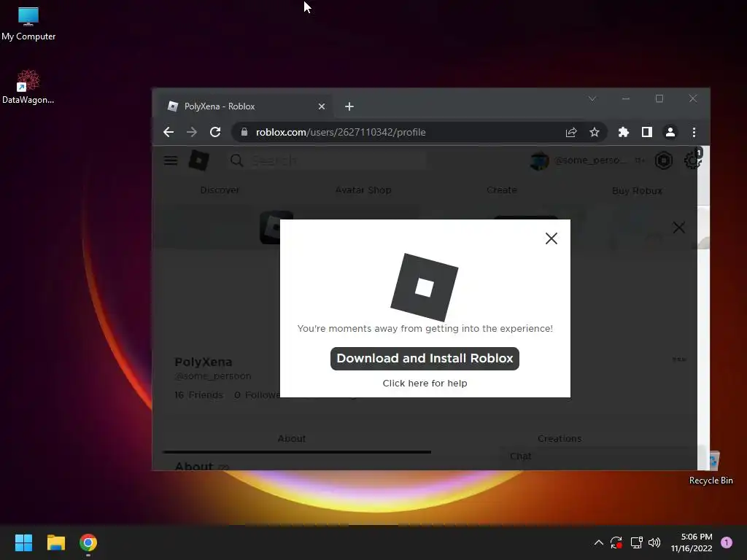Open volume speaker tray icon
The image size is (747, 560).
pyautogui.click(x=654, y=542)
